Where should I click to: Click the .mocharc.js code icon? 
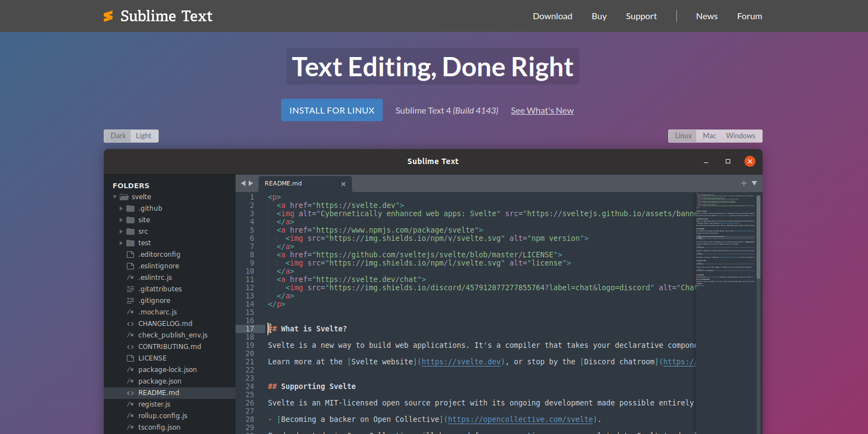[x=131, y=312]
